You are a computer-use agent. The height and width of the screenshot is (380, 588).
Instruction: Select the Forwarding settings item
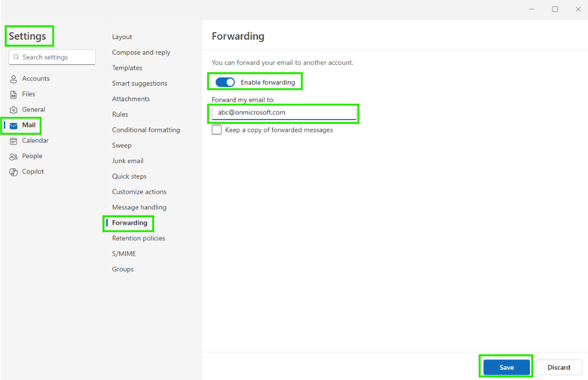point(129,223)
